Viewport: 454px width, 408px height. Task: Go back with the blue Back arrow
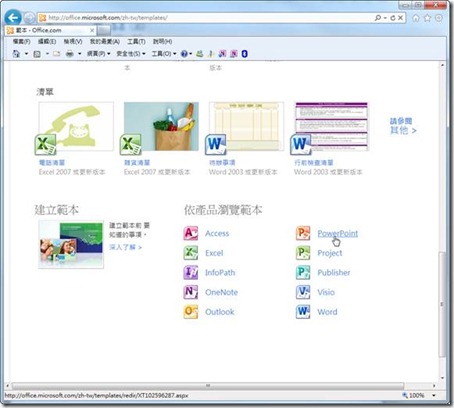pyautogui.click(x=13, y=18)
